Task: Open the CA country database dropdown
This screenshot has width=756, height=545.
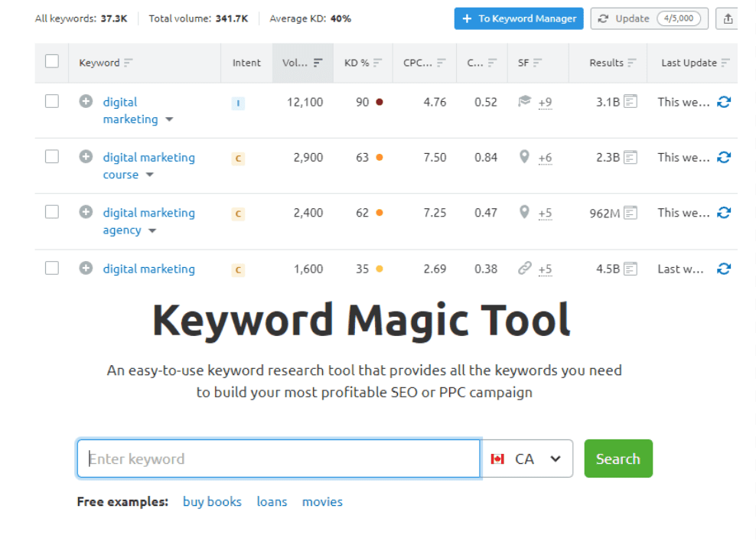Action: 527,459
